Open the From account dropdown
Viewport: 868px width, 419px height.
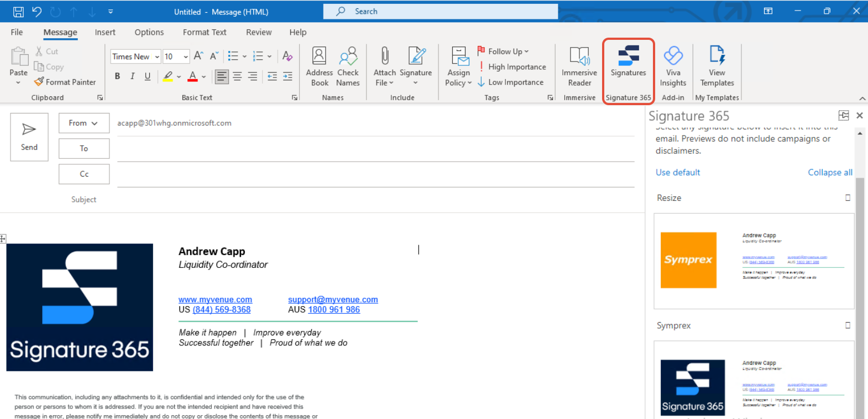coord(84,123)
